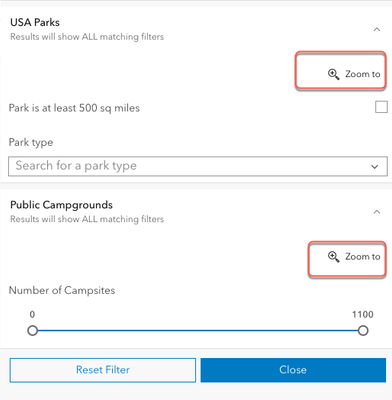
Task: Click the Search for a park type field
Action: 198,166
